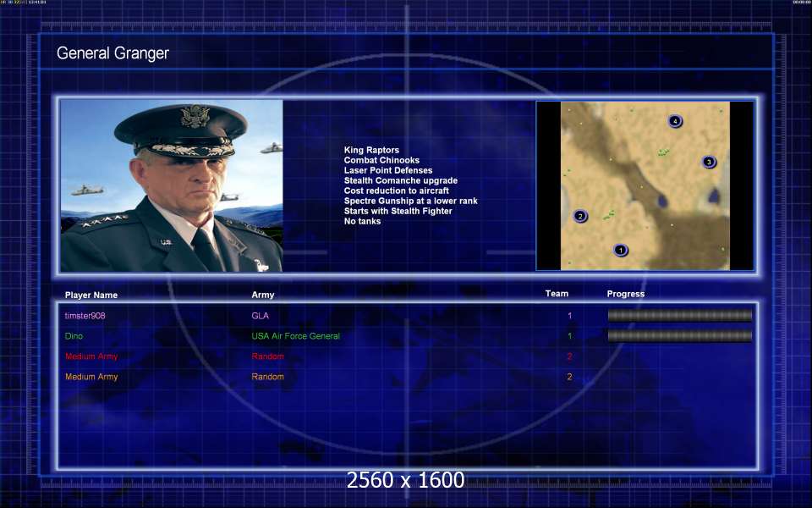Click 'Cost reduction to aircraft' text
812x508 pixels.
[396, 190]
